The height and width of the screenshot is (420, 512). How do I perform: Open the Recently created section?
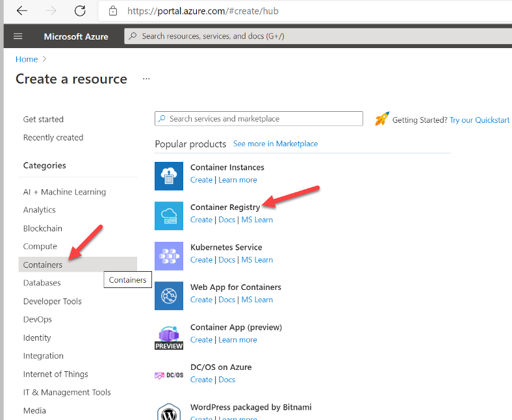[x=53, y=137]
